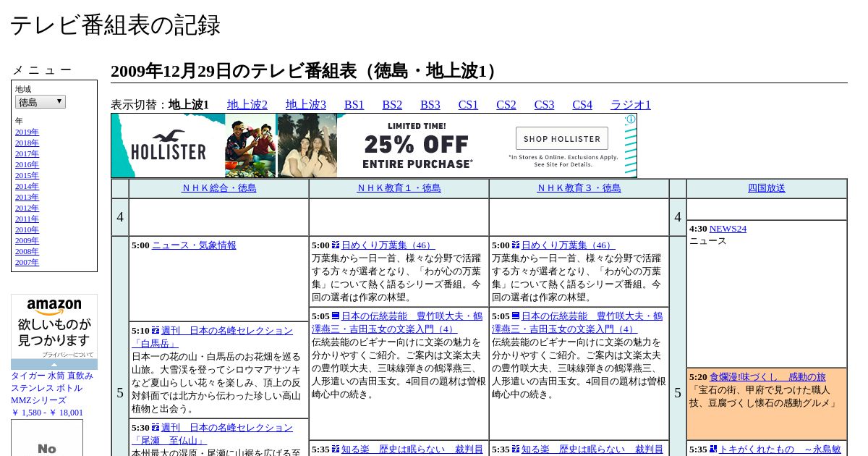Click the AdChoices info icon on the Hollister banner

coord(631,119)
